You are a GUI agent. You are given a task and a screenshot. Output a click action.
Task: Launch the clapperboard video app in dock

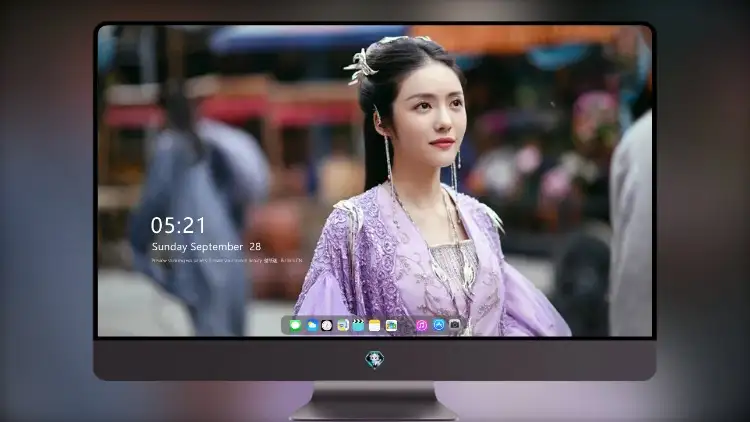358,325
